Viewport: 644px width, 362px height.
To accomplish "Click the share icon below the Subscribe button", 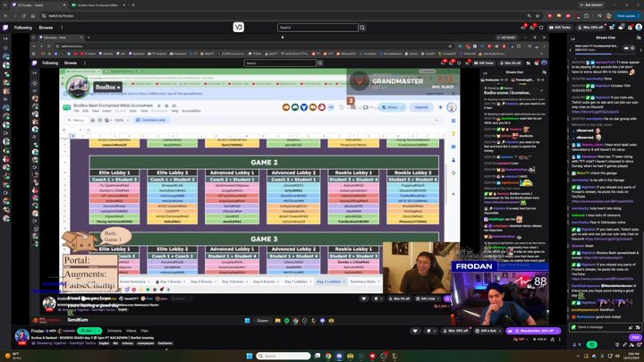I will click(553, 340).
